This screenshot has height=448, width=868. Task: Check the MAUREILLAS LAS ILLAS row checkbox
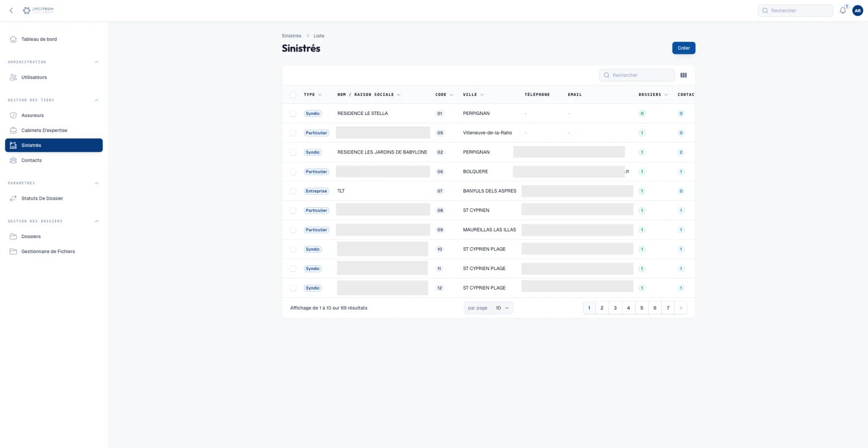293,230
